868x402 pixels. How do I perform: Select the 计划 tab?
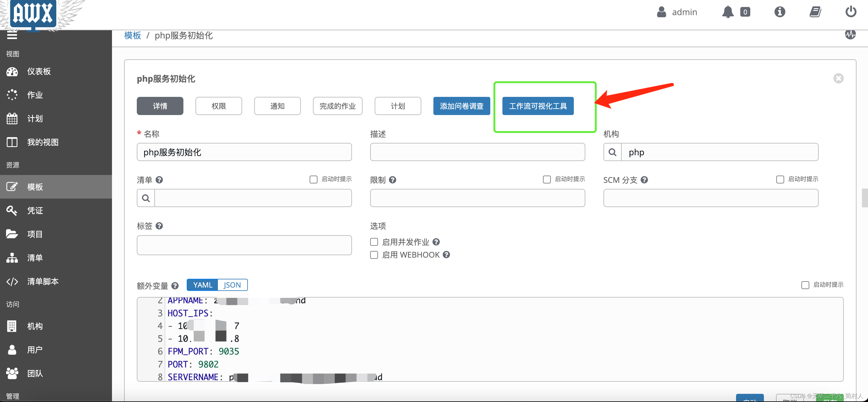[x=398, y=106]
